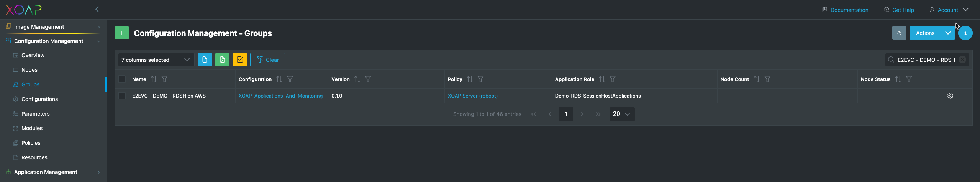980x182 pixels.
Task: Open row settings gear for E2EVC group
Action: click(950, 96)
